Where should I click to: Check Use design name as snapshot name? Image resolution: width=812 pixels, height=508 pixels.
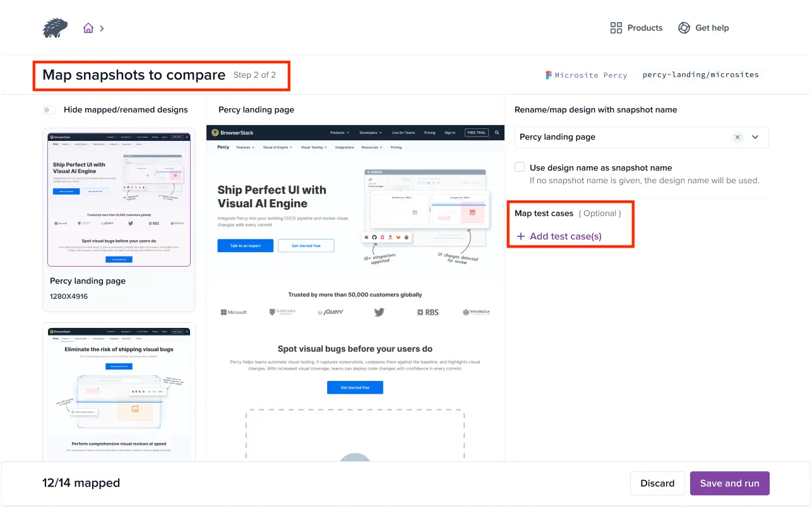[520, 167]
